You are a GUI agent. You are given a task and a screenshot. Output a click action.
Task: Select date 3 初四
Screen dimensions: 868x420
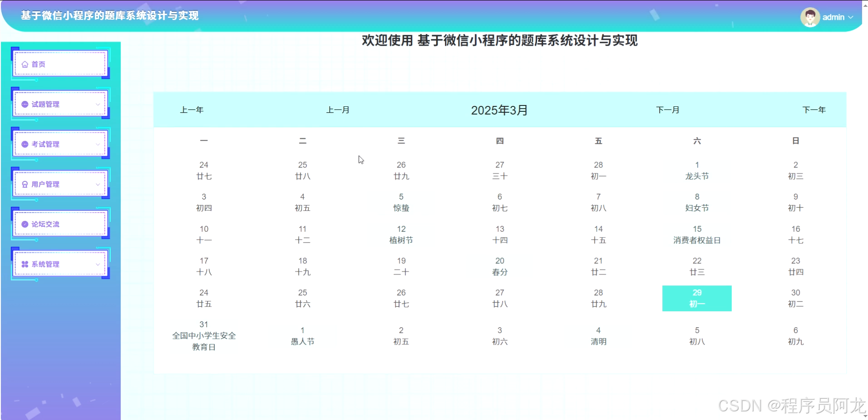[204, 202]
